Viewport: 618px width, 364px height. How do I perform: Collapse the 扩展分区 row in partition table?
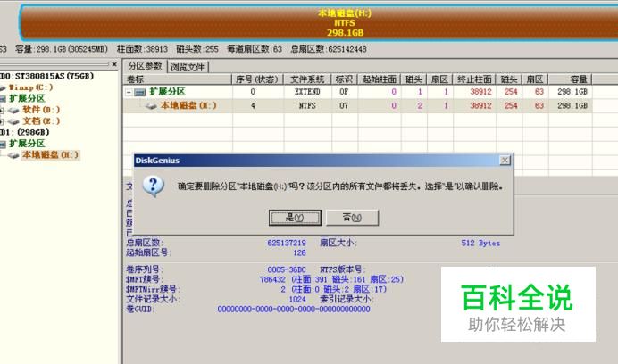(129, 92)
